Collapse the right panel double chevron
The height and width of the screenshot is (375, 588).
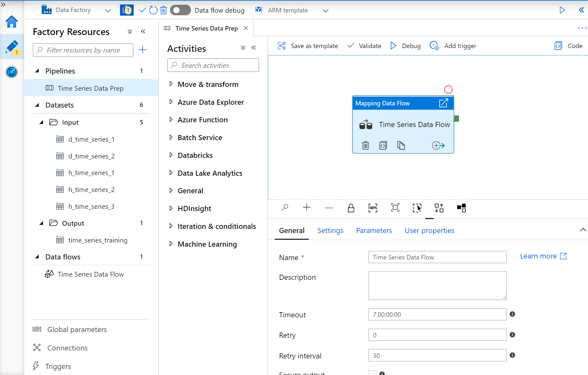[x=581, y=10]
